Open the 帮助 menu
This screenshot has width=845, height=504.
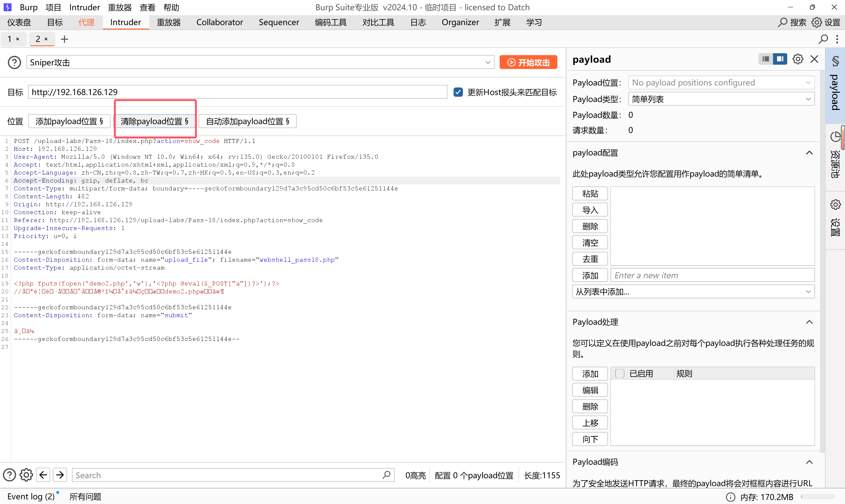tap(171, 7)
